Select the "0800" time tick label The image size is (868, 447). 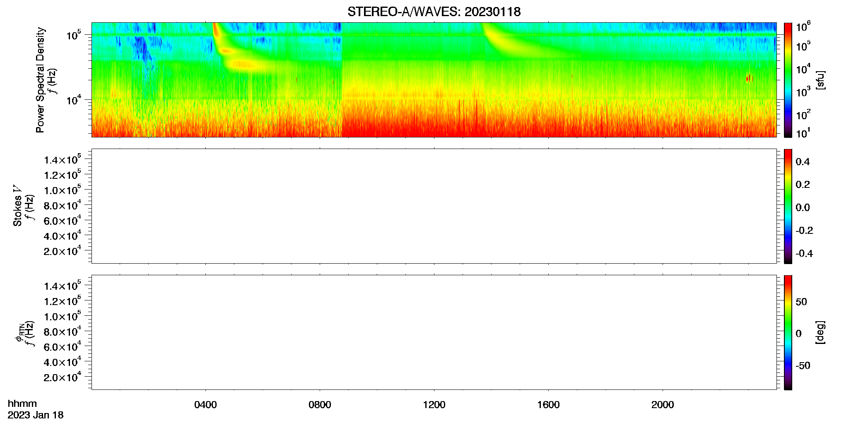click(x=320, y=404)
